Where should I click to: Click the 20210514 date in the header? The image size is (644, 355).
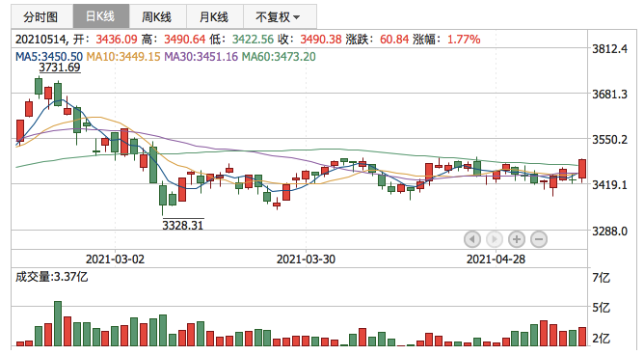41,40
